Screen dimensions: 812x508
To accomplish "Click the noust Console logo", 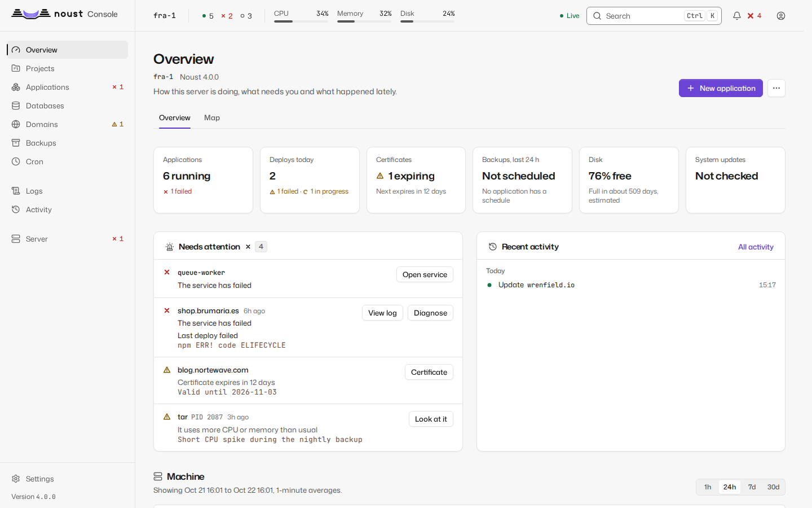I will coord(64,14).
